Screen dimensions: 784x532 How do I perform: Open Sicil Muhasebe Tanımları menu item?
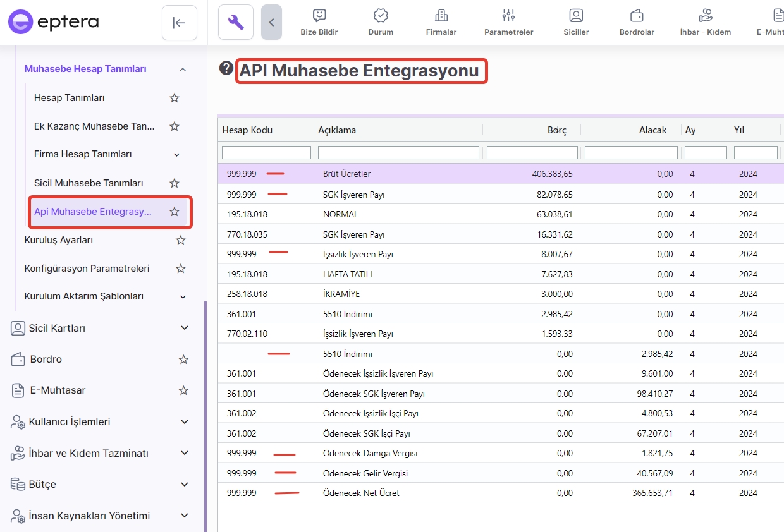tap(89, 183)
